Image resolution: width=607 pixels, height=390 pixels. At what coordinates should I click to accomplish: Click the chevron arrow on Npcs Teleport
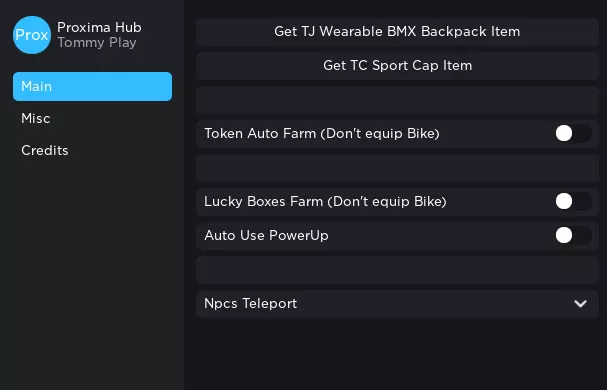(x=580, y=304)
